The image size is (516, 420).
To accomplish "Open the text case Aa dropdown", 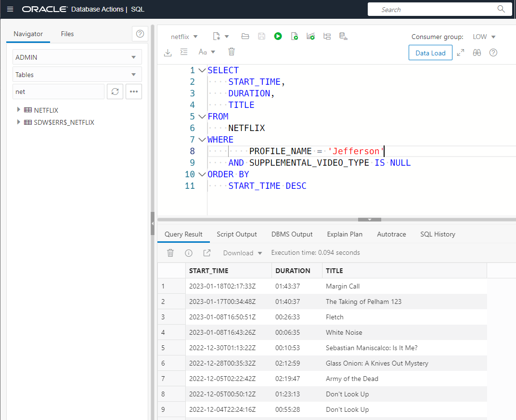I will [x=206, y=52].
